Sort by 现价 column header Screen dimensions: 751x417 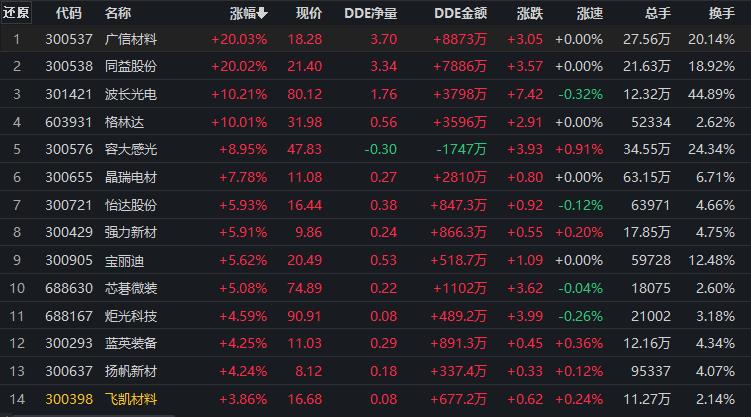tap(309, 13)
